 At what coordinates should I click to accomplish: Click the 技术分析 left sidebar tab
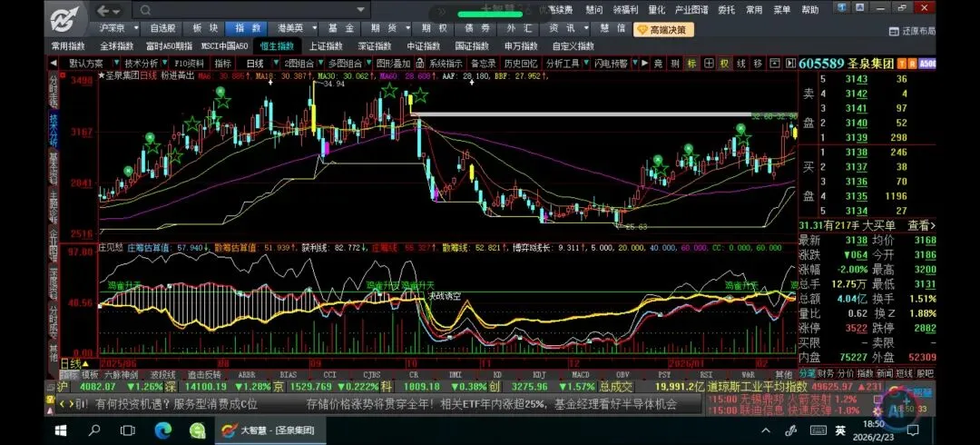pos(54,131)
